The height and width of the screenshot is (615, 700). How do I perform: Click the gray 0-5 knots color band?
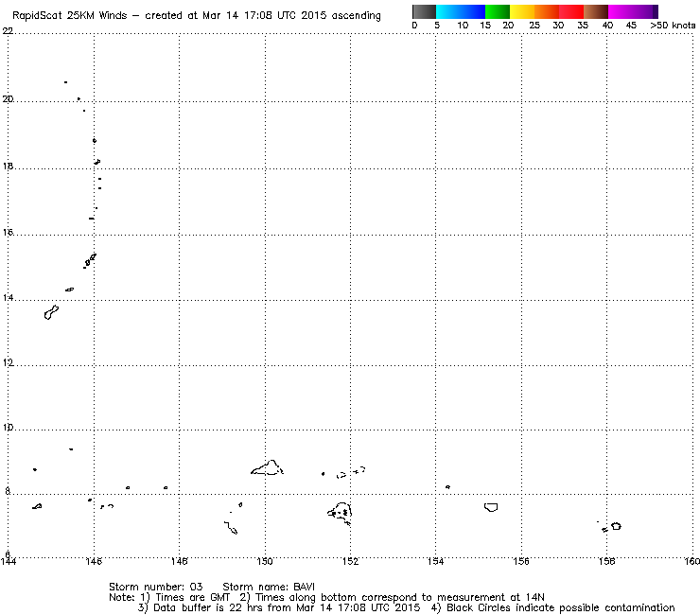(x=424, y=11)
